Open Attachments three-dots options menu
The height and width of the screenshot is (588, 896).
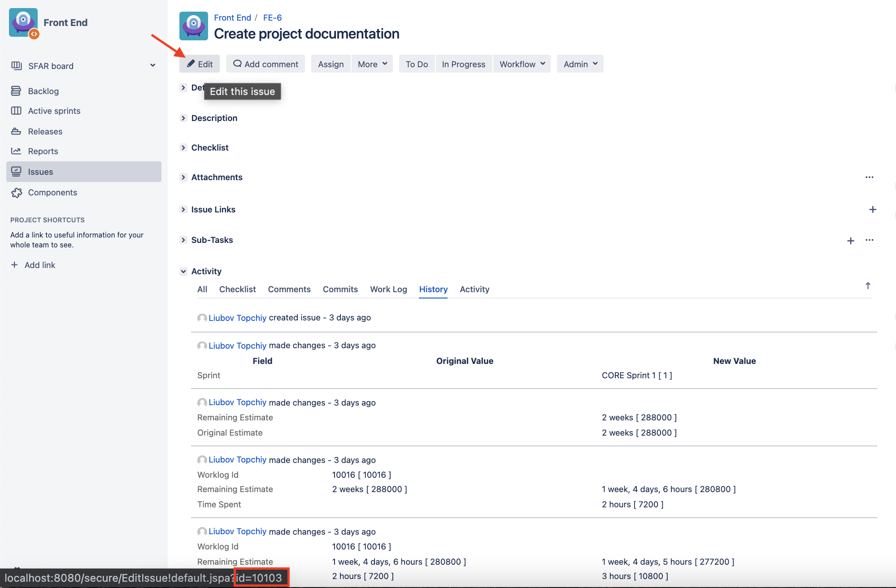click(x=869, y=177)
